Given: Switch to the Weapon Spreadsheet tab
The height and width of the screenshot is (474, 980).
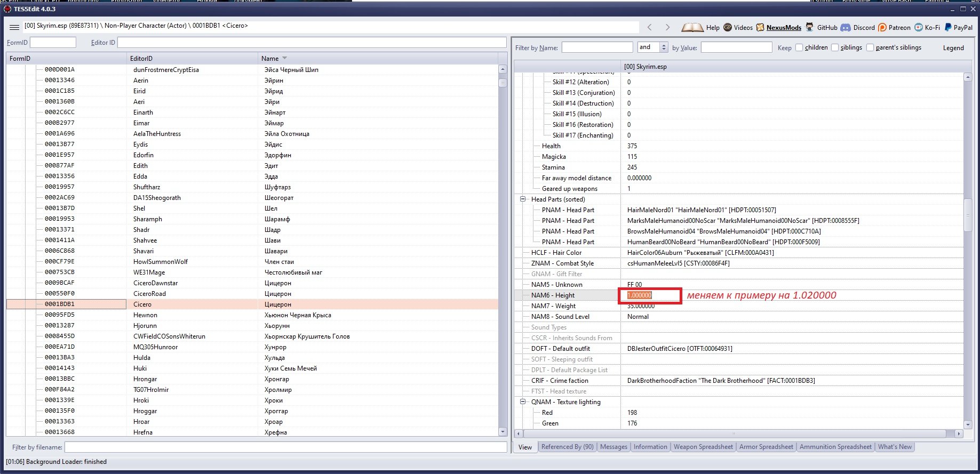Looking at the screenshot, I should tap(703, 447).
